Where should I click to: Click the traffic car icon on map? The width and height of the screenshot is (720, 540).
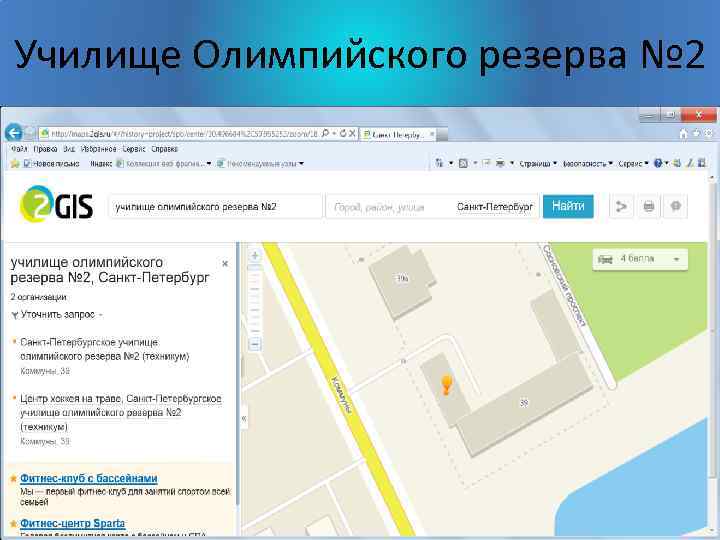click(x=605, y=259)
